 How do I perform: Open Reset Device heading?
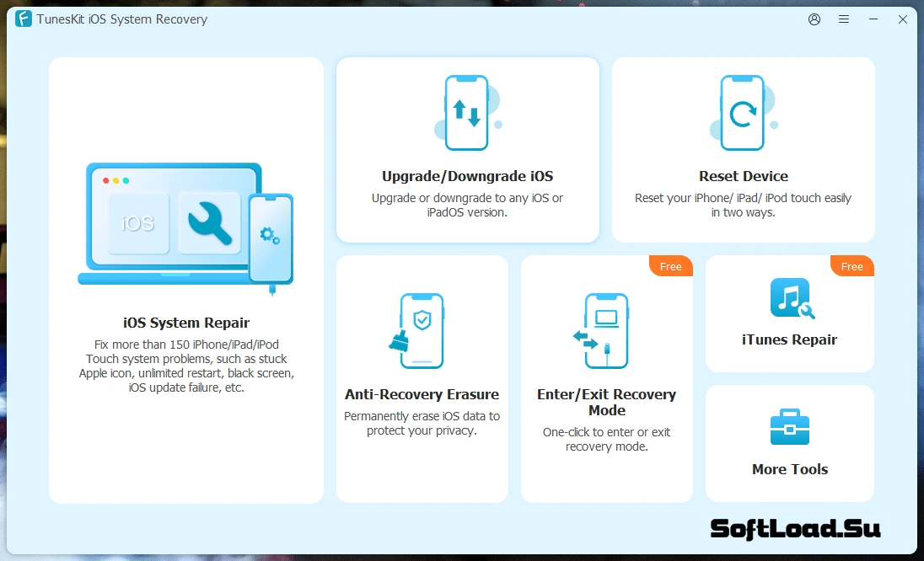(744, 176)
